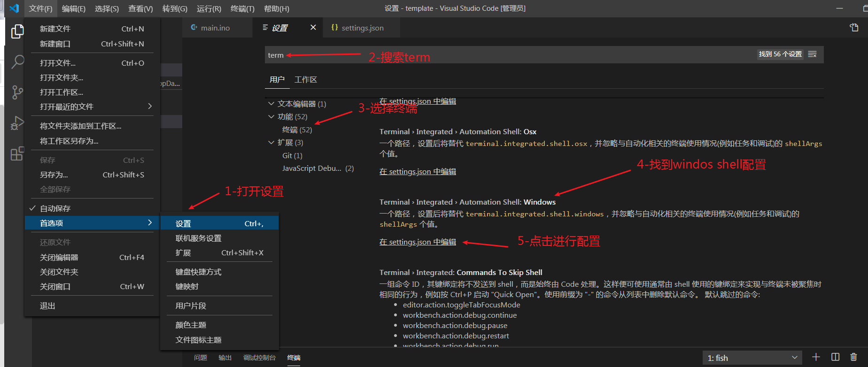Choose 文件图标主题 in the preferences submenu
This screenshot has width=868, height=367.
[219, 340]
